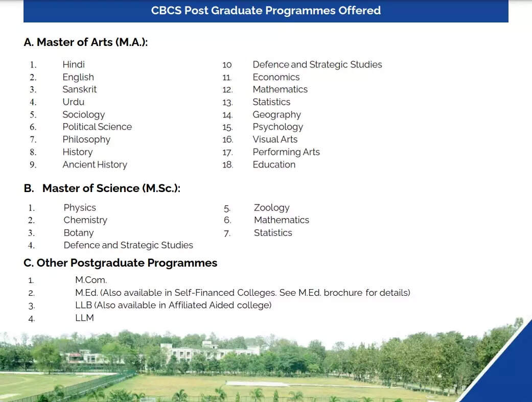Click the Geography entry
Screen dimensions: 532x402
[276, 114]
